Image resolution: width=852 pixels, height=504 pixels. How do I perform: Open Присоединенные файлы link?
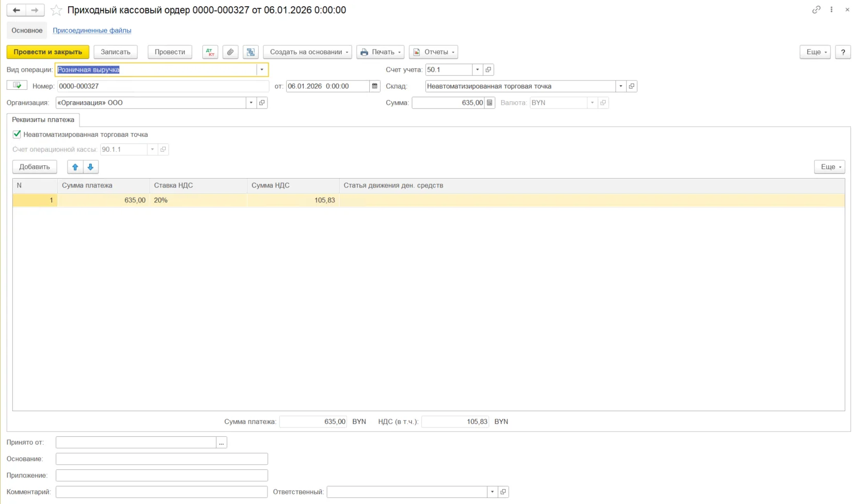click(x=92, y=30)
